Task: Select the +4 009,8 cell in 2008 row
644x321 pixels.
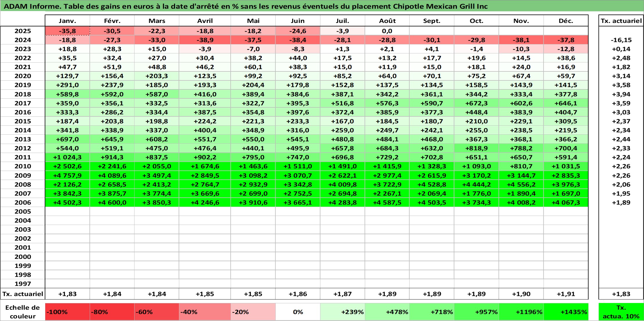Action: (342, 185)
